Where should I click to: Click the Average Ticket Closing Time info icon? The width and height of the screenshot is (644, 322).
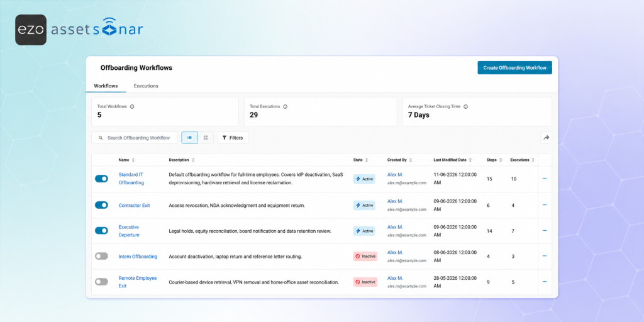tap(465, 106)
